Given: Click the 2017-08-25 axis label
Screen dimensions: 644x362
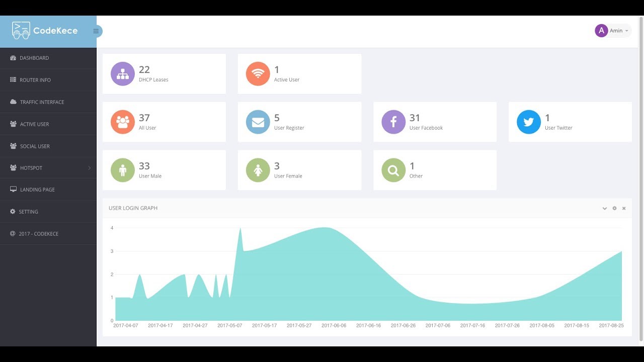Looking at the screenshot, I should [611, 326].
